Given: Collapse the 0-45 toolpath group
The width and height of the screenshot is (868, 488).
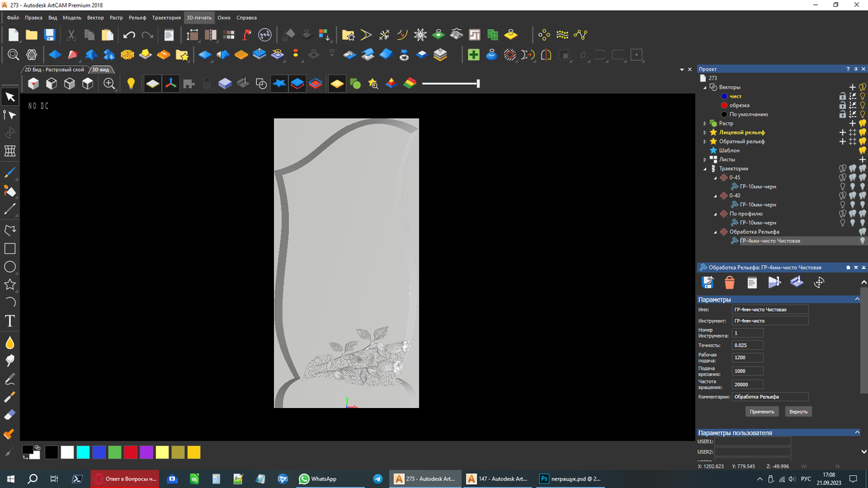Looking at the screenshot, I should click(x=715, y=178).
